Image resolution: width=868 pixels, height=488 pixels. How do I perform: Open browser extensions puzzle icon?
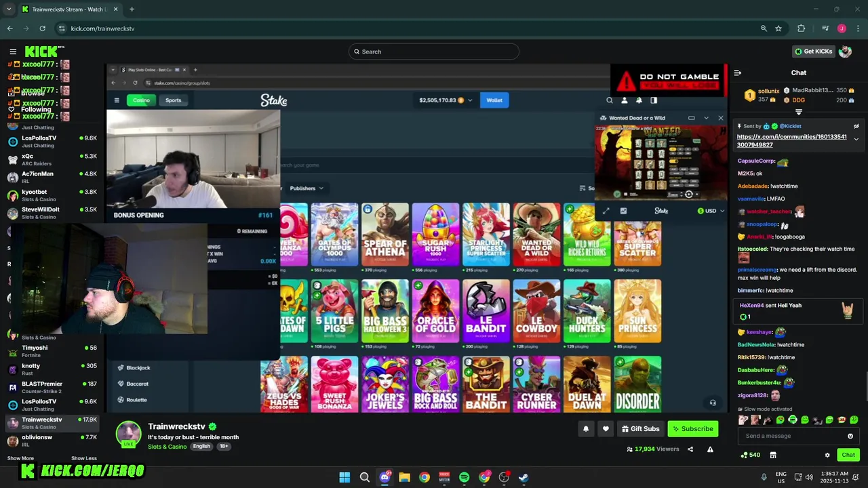pyautogui.click(x=802, y=28)
